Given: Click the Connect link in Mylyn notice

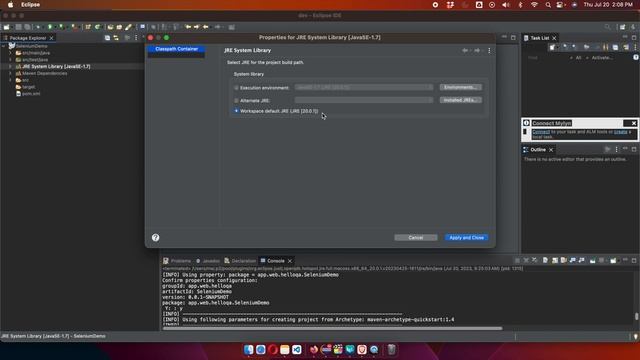Looking at the screenshot, I should pyautogui.click(x=541, y=132).
